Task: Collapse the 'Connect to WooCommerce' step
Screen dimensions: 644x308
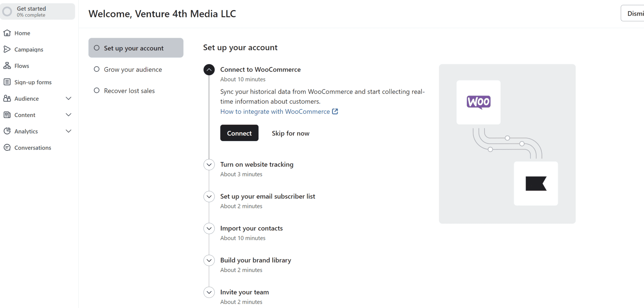Action: coord(209,70)
